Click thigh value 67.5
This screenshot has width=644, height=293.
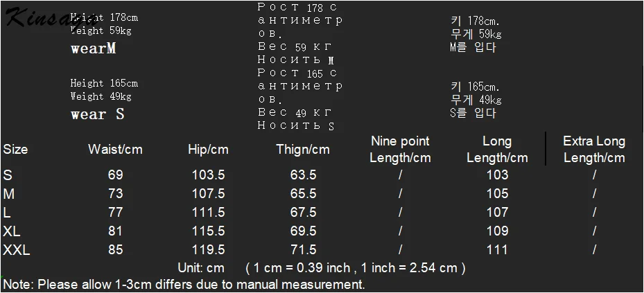click(x=303, y=213)
